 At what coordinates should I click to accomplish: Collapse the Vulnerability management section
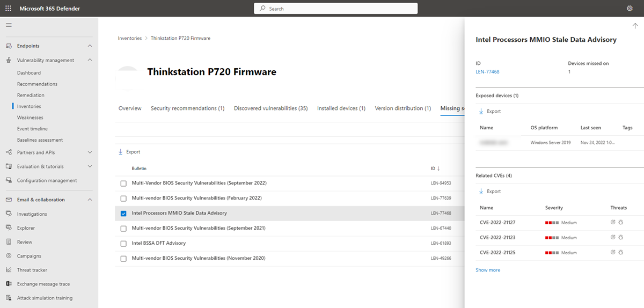pyautogui.click(x=90, y=60)
